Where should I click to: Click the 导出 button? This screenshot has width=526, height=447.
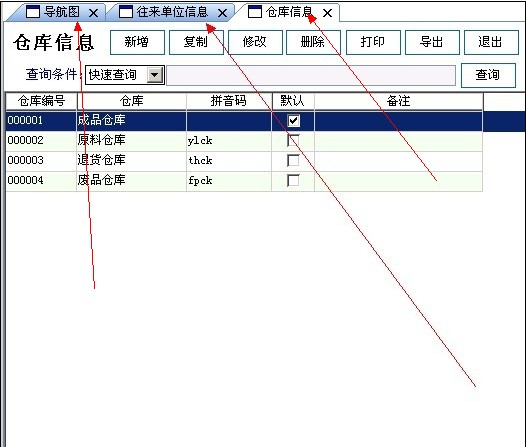click(x=432, y=42)
